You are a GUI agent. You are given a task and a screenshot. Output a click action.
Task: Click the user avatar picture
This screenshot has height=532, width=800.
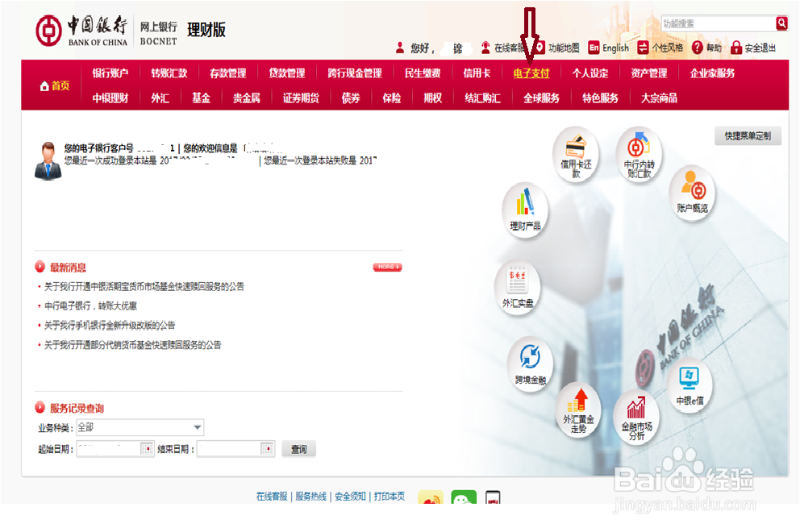pos(48,160)
